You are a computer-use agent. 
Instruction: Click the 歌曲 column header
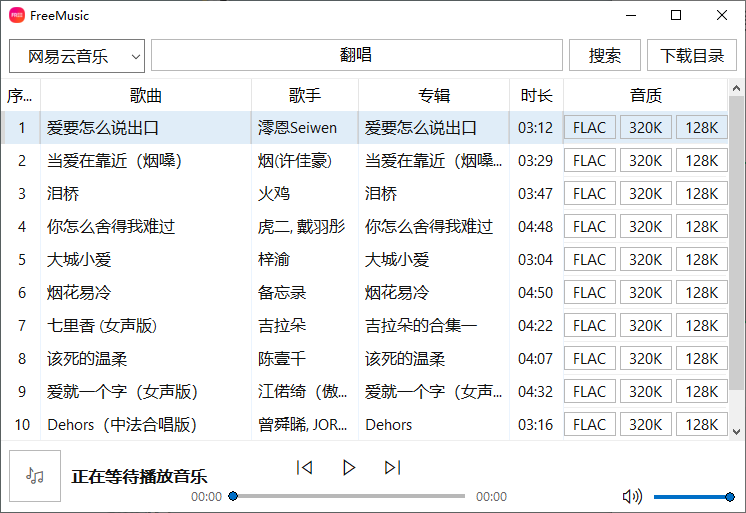pyautogui.click(x=146, y=95)
